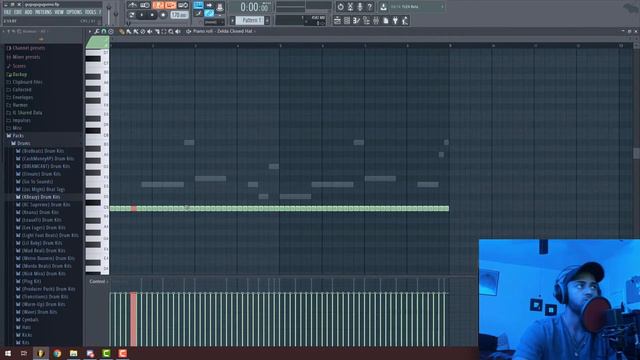Click the FLEX Beta news hint panel

(417, 7)
